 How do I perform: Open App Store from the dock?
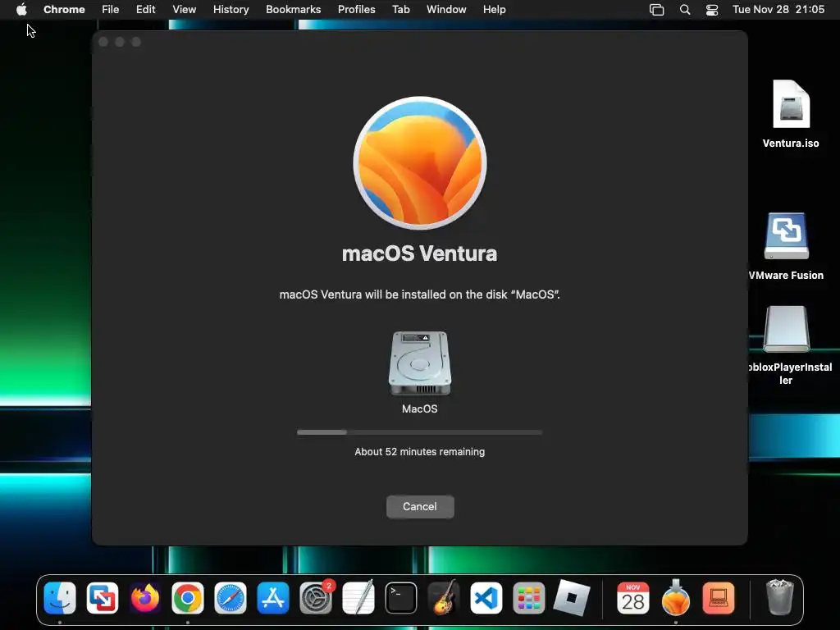273,598
